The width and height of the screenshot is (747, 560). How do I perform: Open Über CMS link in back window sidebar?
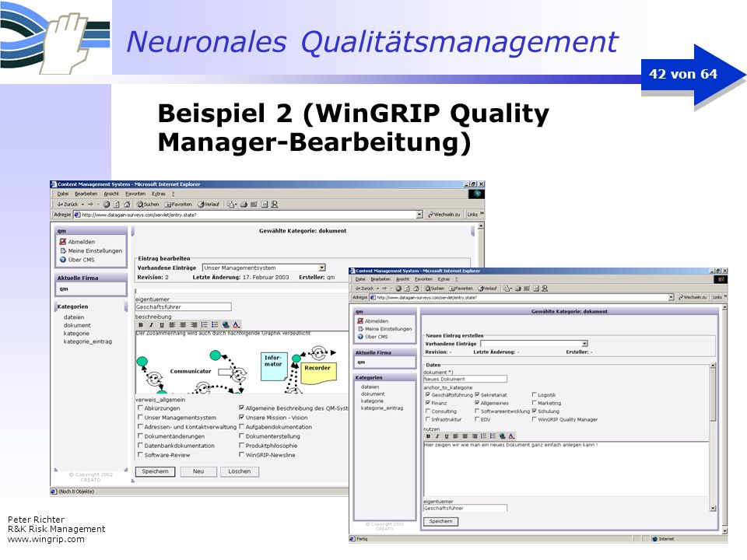81,260
